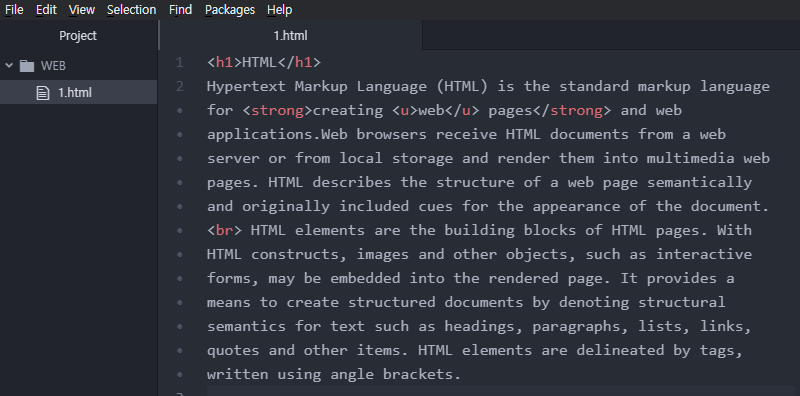The width and height of the screenshot is (800, 396).
Task: Click line number 1 in the gutter
Action: point(179,63)
